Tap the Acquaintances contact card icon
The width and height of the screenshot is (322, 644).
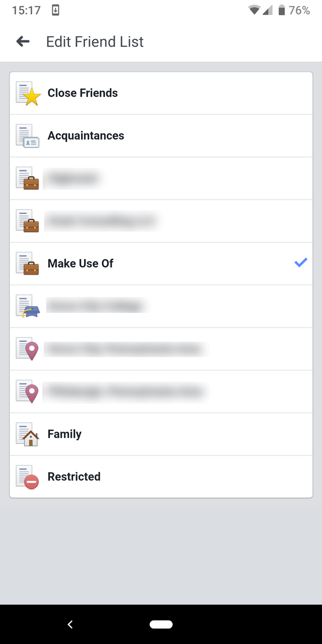tap(28, 136)
